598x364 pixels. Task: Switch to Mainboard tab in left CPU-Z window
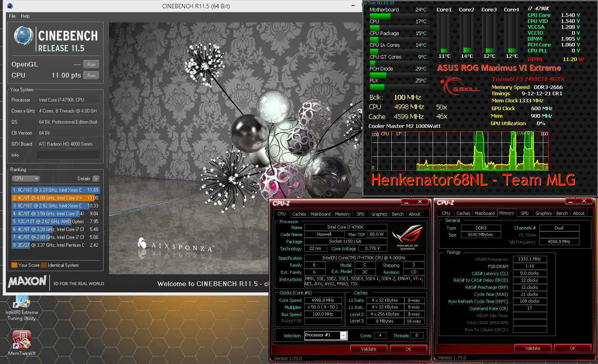320,214
